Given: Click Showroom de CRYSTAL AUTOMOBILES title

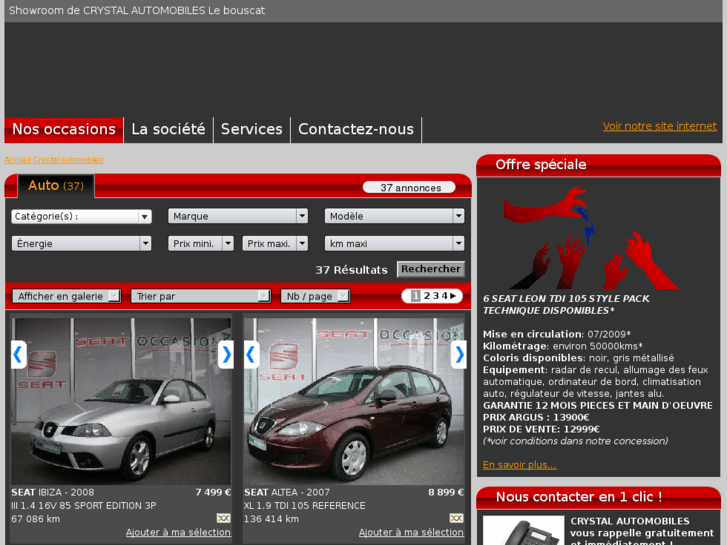Looking at the screenshot, I should 137,11.
